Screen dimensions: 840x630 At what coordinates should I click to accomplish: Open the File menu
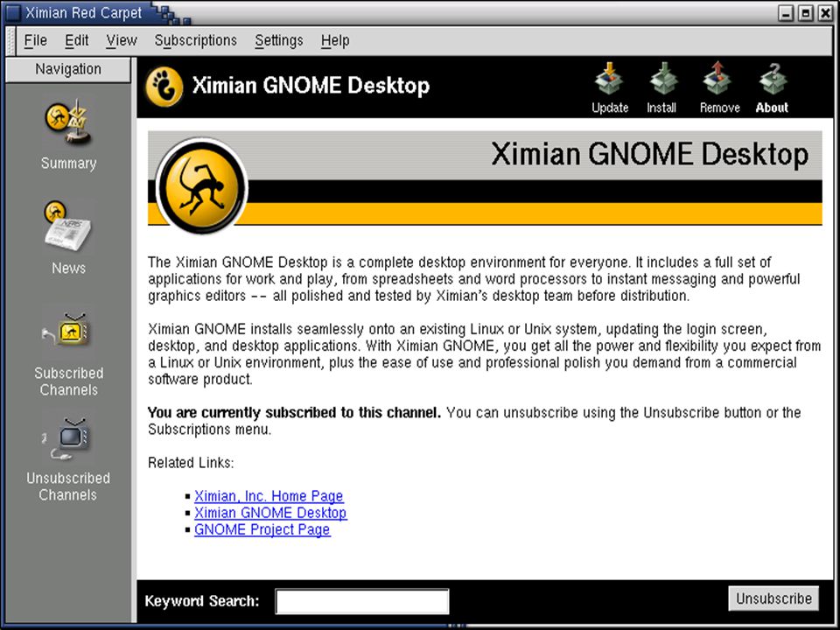tap(35, 41)
